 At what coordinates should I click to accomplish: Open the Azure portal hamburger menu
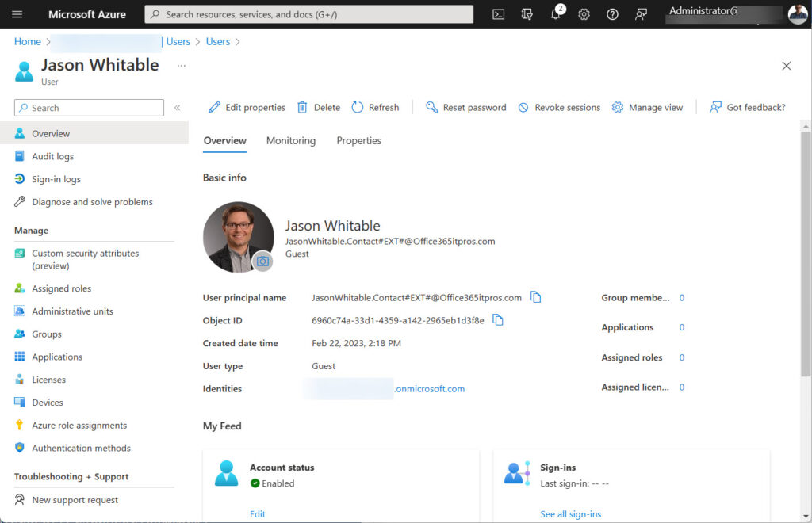pos(17,14)
